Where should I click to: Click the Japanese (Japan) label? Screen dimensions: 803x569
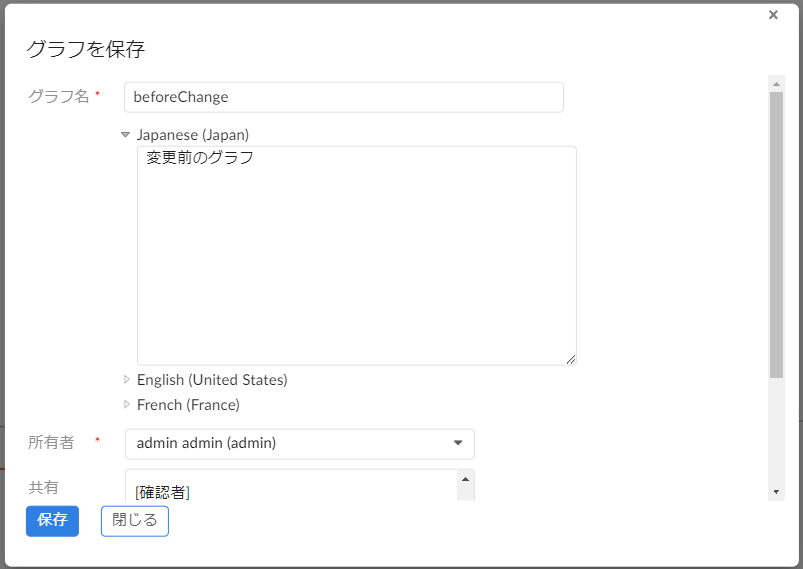193,135
